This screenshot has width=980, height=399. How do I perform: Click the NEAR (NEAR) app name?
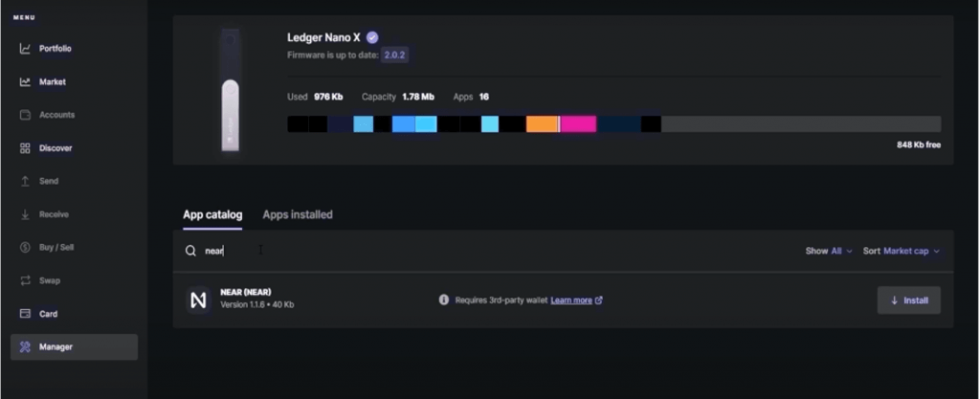click(246, 292)
